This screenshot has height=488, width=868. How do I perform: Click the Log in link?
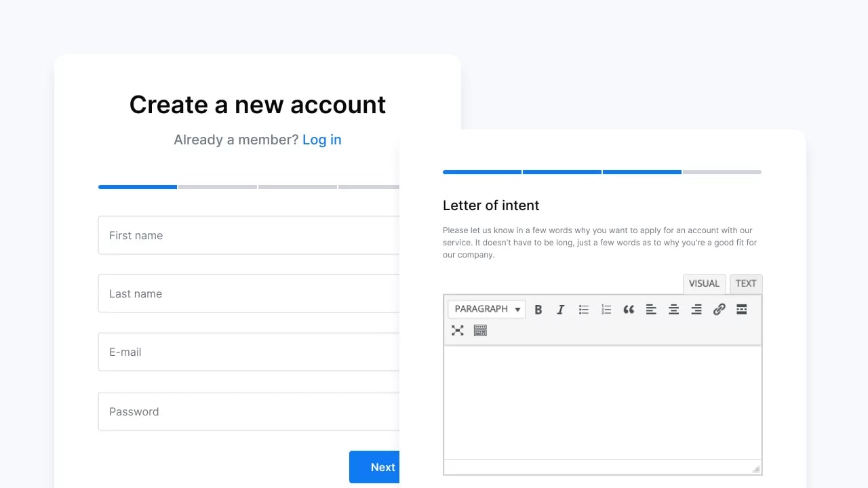tap(321, 140)
